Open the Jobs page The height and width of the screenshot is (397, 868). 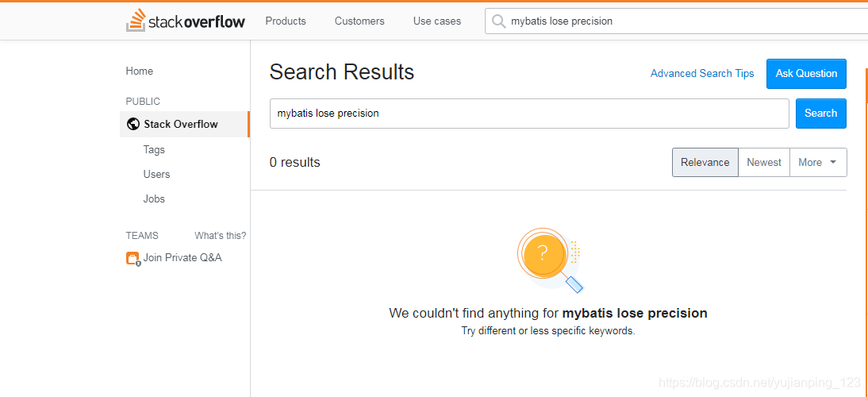[154, 198]
